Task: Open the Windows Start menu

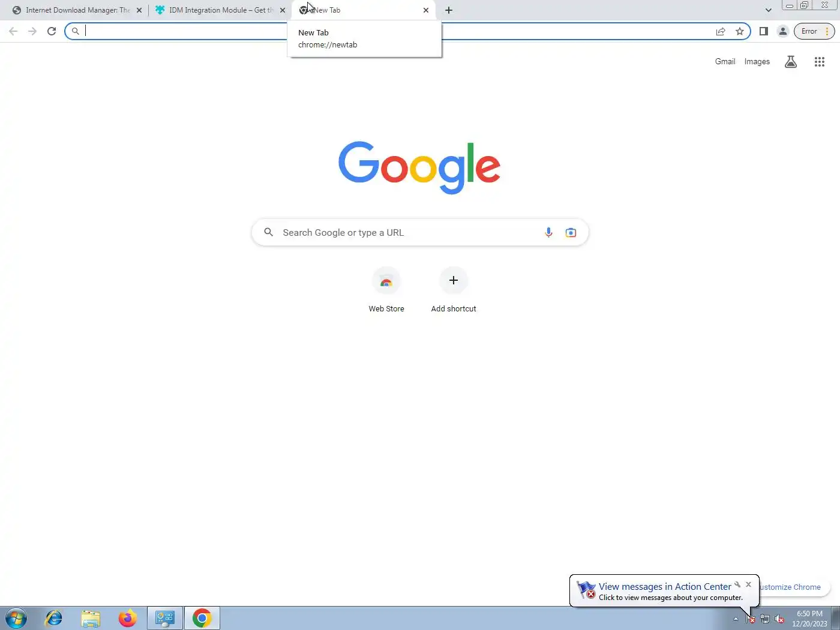Action: click(16, 618)
